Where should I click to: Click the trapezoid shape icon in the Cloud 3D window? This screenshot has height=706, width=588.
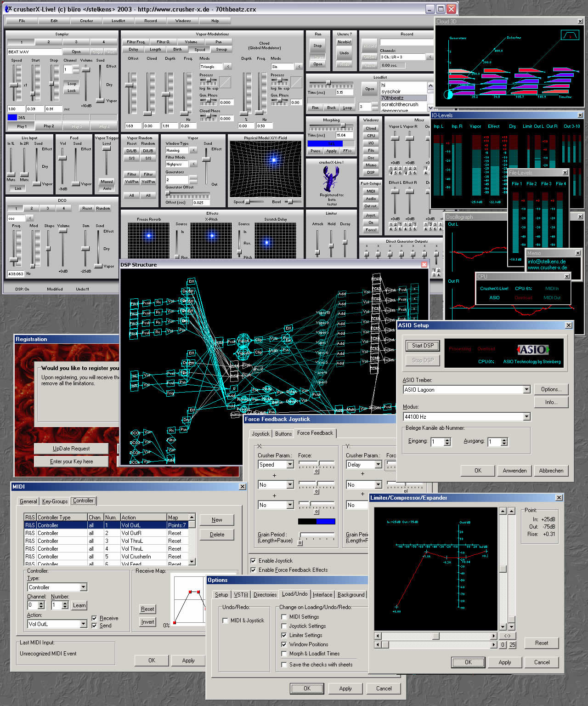click(x=570, y=35)
